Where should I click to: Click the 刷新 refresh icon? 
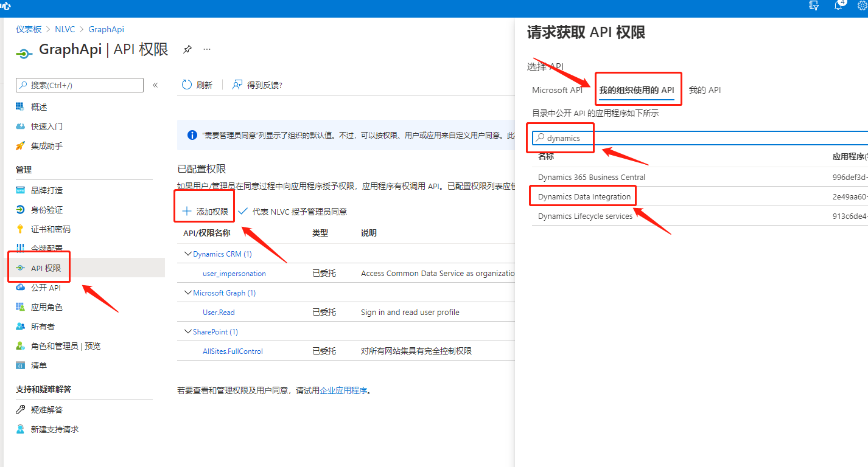[x=187, y=85]
